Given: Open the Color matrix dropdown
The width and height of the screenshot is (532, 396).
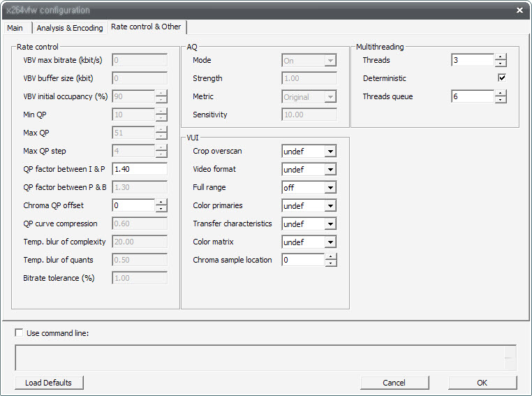Looking at the screenshot, I should click(309, 242).
